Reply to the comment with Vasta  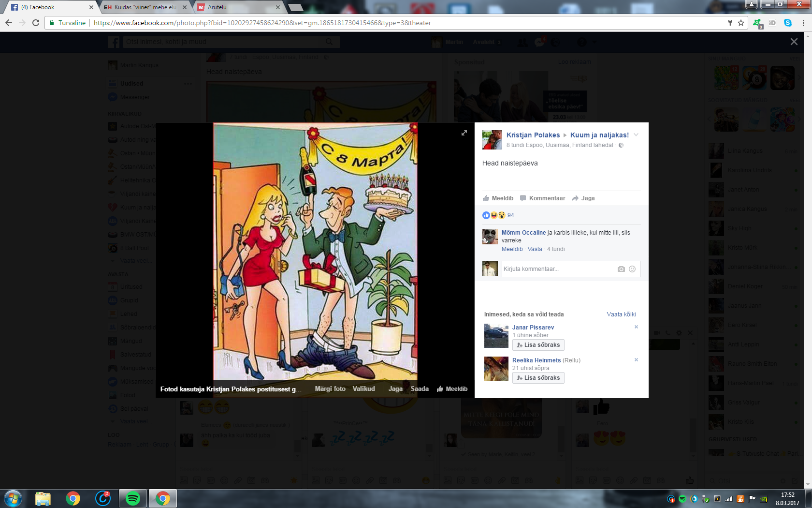point(535,249)
